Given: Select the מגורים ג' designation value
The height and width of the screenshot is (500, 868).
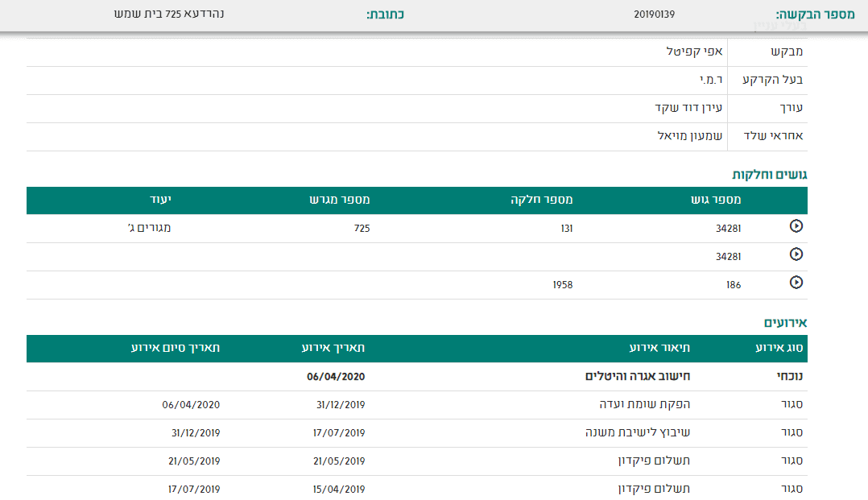Looking at the screenshot, I should tap(152, 228).
